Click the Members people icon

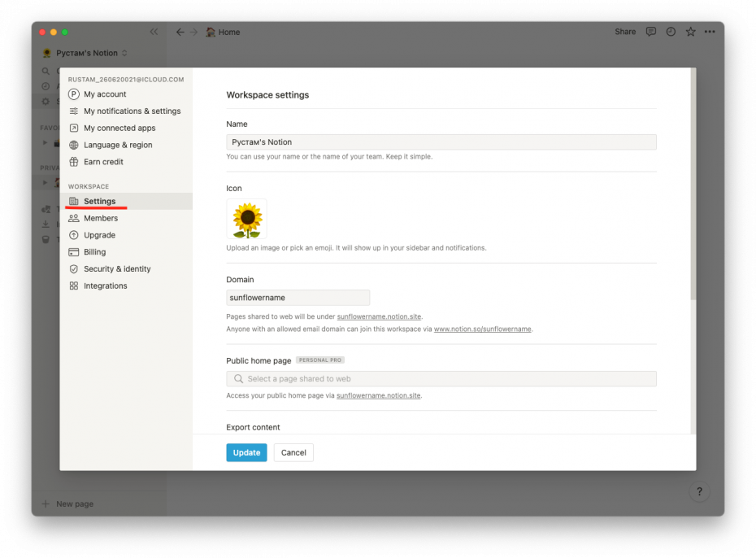pyautogui.click(x=74, y=218)
